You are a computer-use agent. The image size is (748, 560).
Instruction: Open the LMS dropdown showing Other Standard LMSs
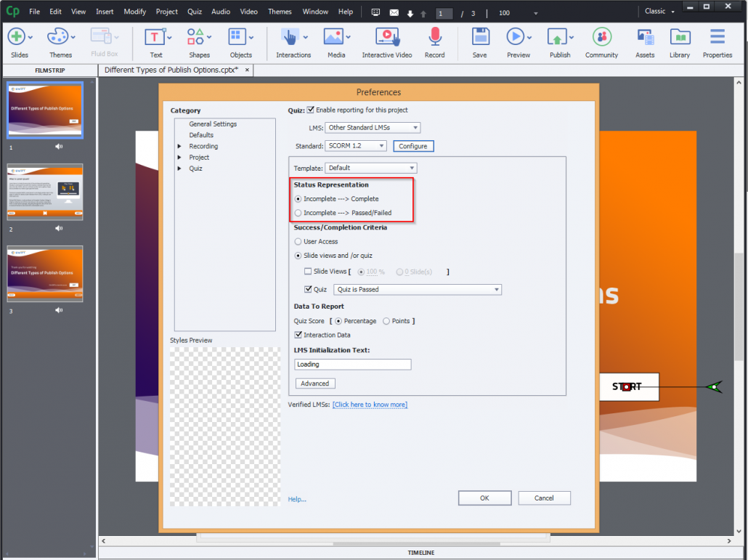coord(373,127)
